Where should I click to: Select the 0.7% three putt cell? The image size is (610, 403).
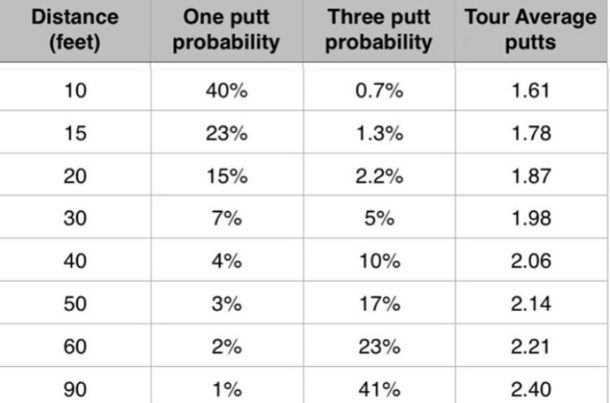click(x=379, y=91)
